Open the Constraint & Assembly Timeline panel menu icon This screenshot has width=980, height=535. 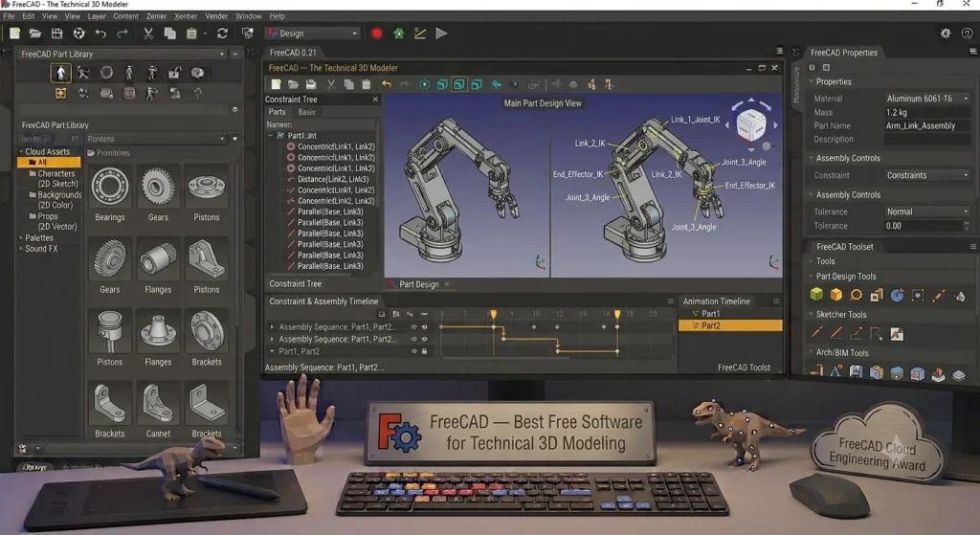click(x=670, y=301)
